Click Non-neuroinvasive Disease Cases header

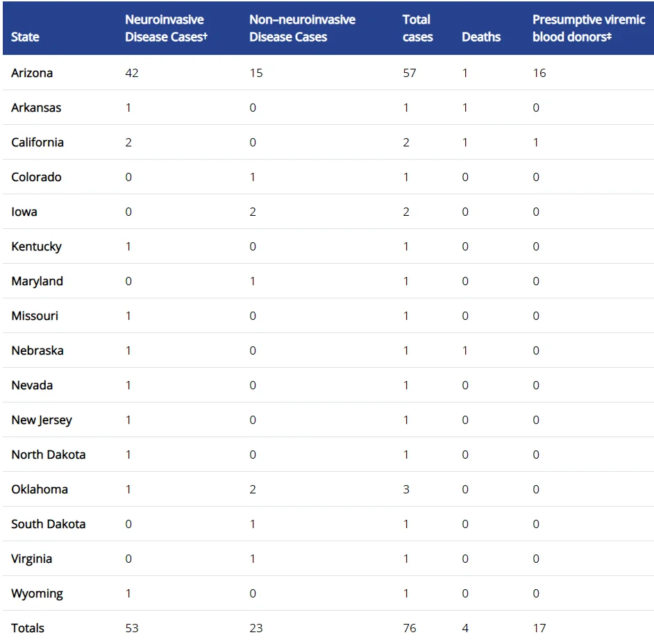(303, 28)
